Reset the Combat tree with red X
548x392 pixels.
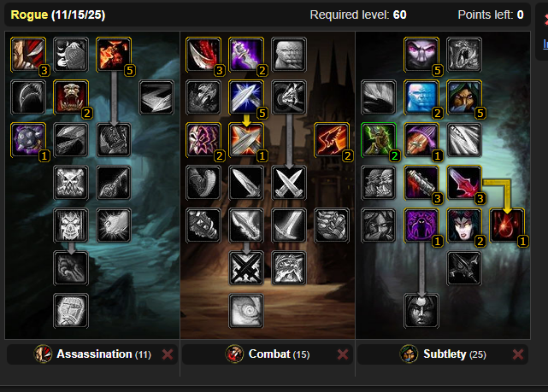click(343, 354)
